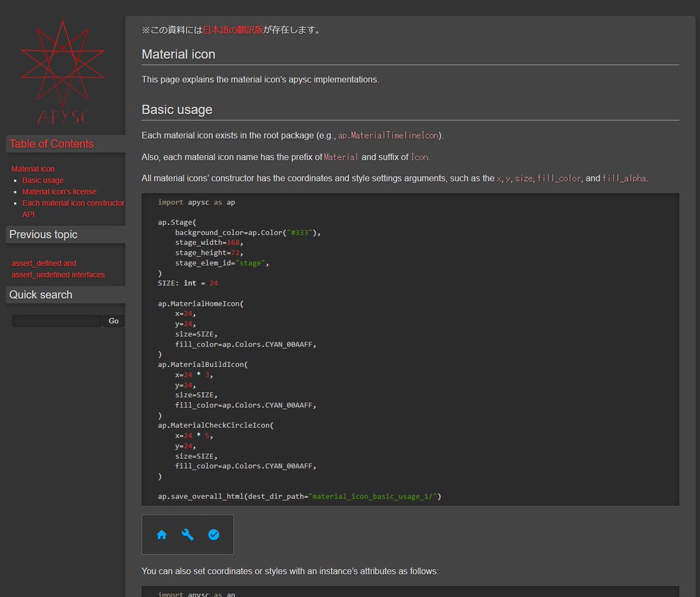Viewport: 700px width, 597px height.
Task: Jump to Material icon's license section
Action: click(60, 191)
